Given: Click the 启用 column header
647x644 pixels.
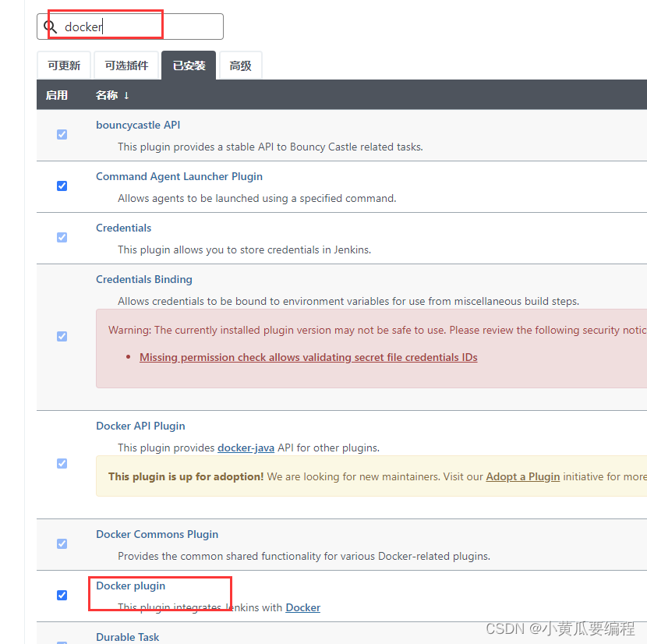Looking at the screenshot, I should coord(57,95).
